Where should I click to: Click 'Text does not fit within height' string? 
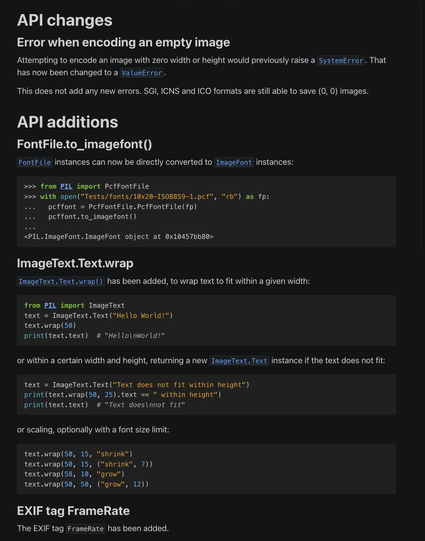(179, 385)
